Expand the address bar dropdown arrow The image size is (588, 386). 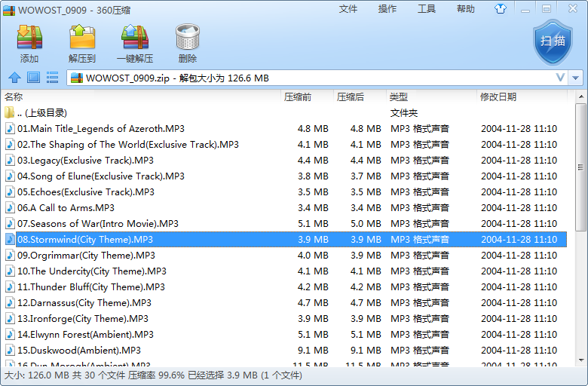[x=576, y=78]
